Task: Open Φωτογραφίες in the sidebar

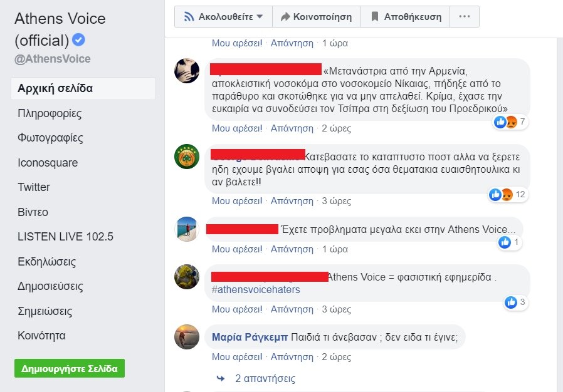Action: tap(50, 138)
